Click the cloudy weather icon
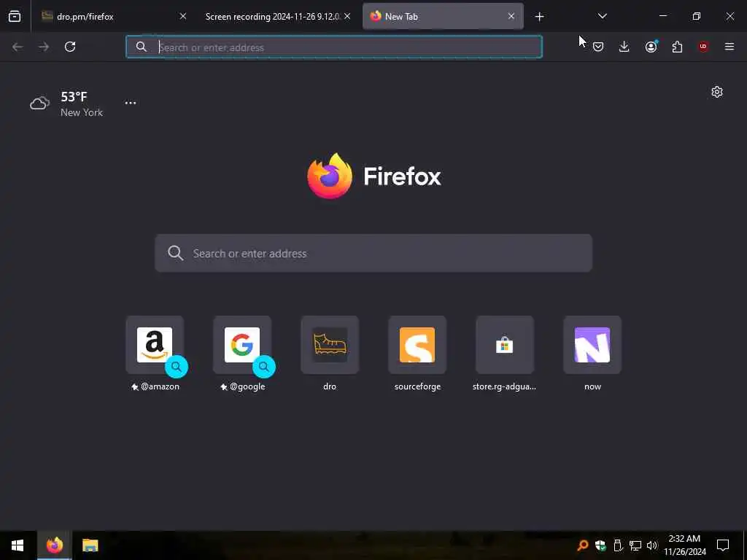 click(39, 103)
